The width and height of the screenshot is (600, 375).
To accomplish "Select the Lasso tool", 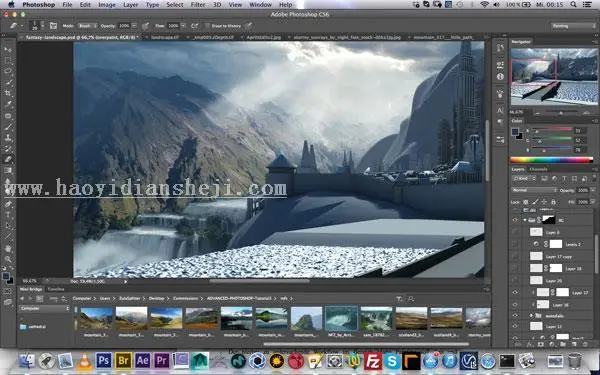I will (8, 71).
